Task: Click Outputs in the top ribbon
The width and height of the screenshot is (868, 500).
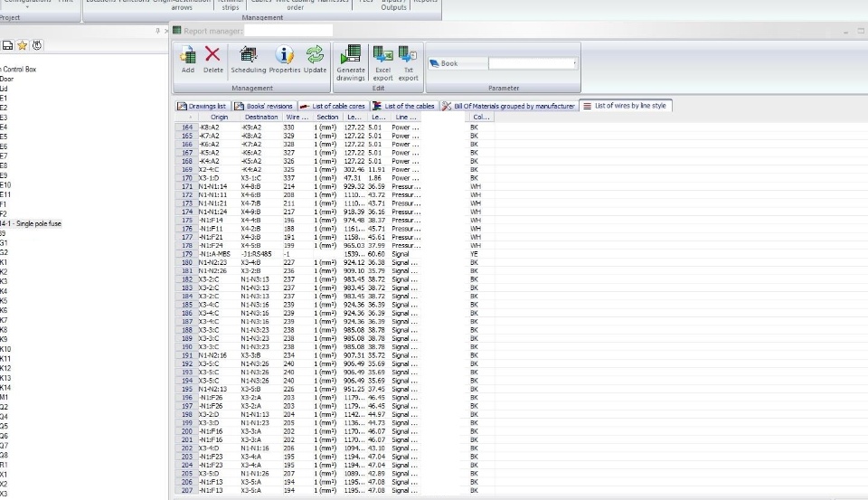Action: (x=393, y=7)
